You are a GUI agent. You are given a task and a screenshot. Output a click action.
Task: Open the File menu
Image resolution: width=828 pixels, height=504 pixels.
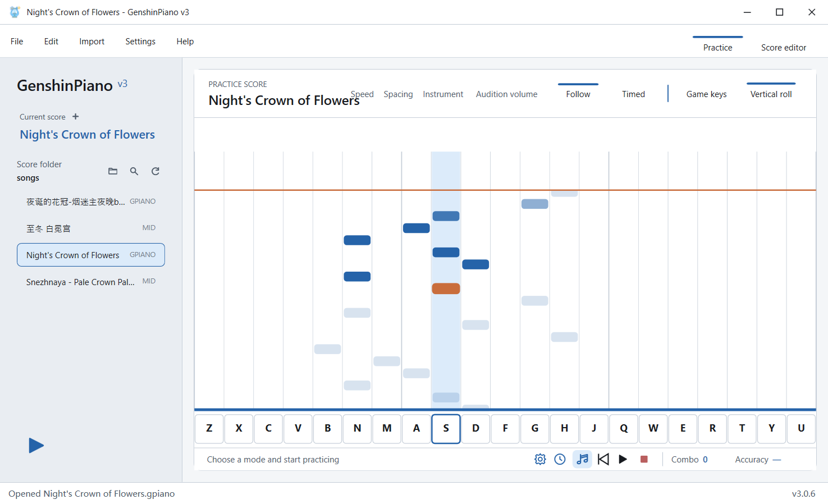[x=17, y=42]
